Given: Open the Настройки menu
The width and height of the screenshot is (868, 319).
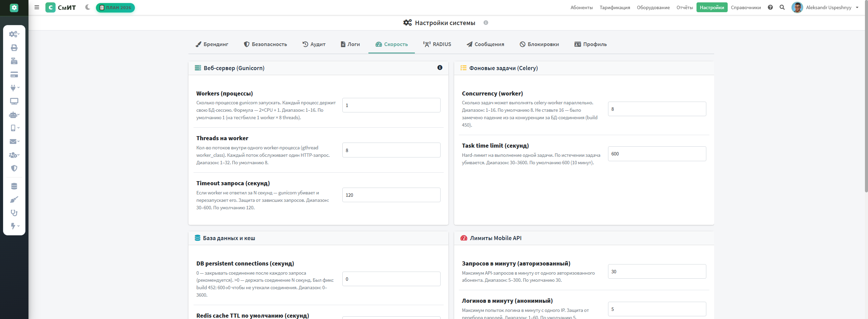Looking at the screenshot, I should pyautogui.click(x=712, y=7).
